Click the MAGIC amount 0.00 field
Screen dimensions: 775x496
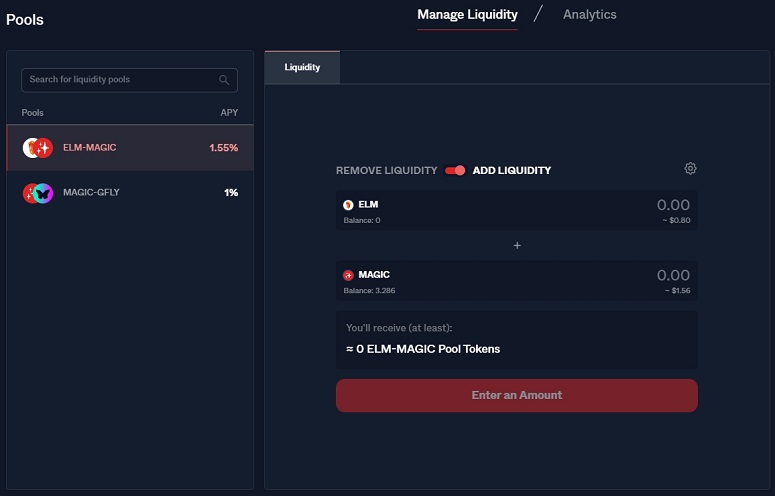[x=673, y=275]
